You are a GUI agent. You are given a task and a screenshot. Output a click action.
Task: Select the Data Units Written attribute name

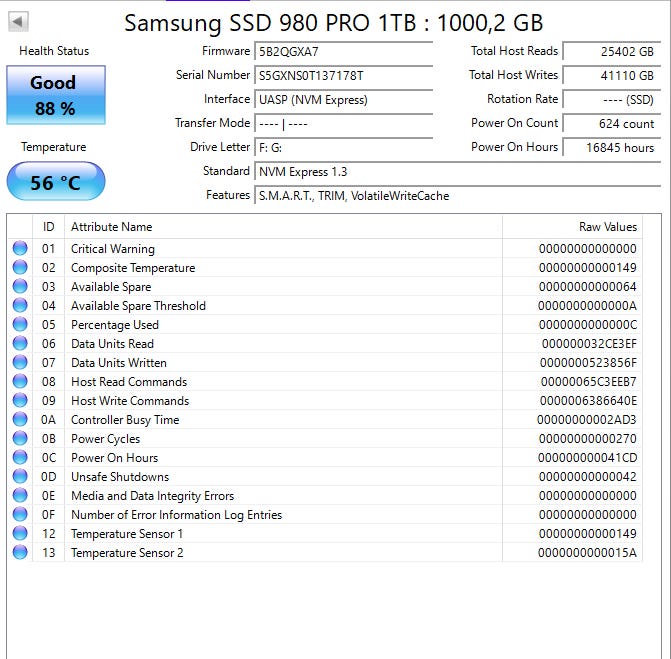tap(119, 362)
